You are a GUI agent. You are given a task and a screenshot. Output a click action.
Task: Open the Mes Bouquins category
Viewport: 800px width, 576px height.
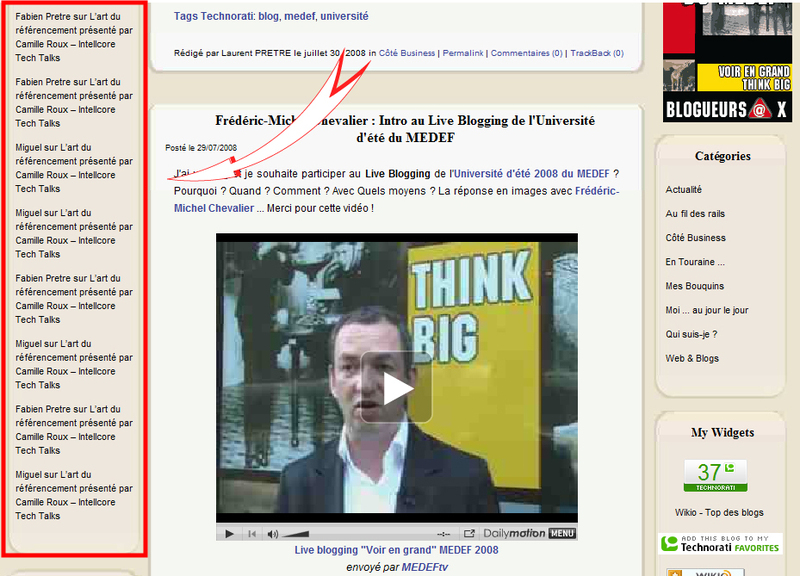click(x=694, y=286)
